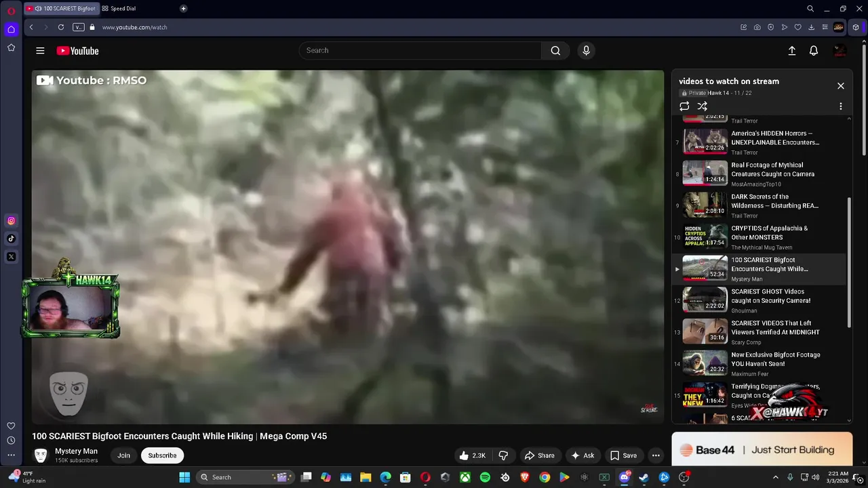Close the playlist panel
The width and height of the screenshot is (868, 488).
click(x=841, y=86)
